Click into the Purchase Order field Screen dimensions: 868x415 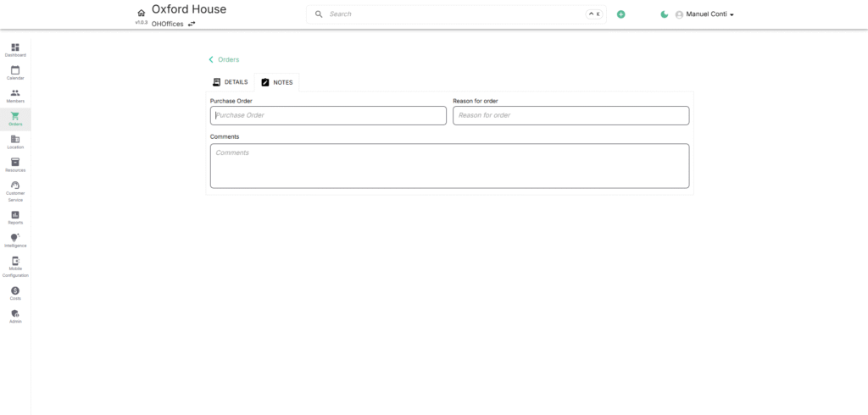328,115
